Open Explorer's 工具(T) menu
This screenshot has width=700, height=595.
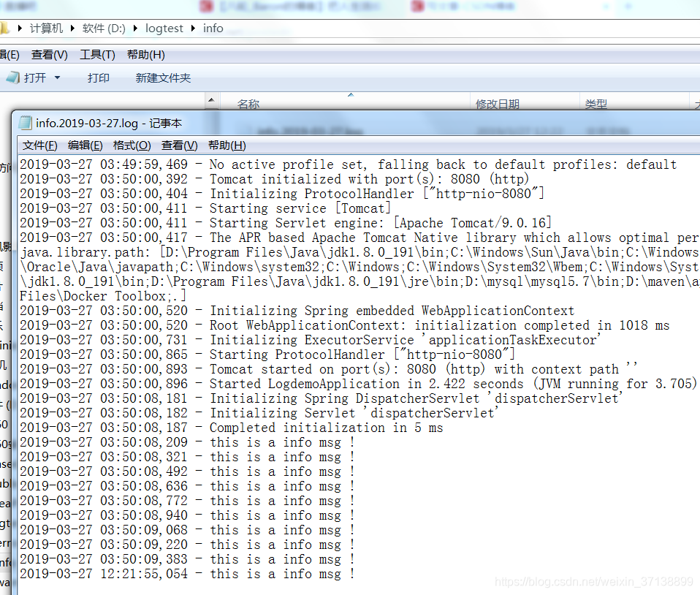(x=97, y=55)
